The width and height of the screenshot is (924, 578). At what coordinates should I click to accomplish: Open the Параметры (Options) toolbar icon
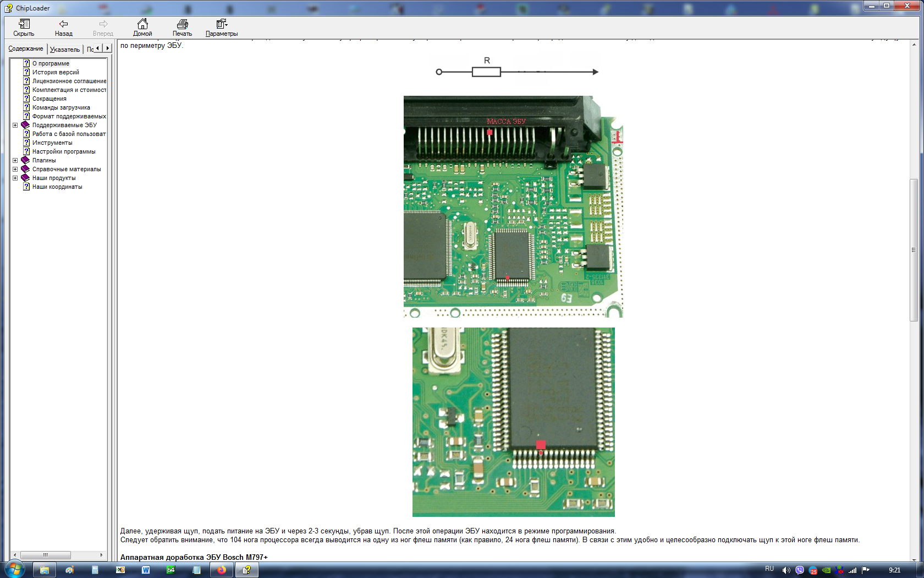[221, 24]
